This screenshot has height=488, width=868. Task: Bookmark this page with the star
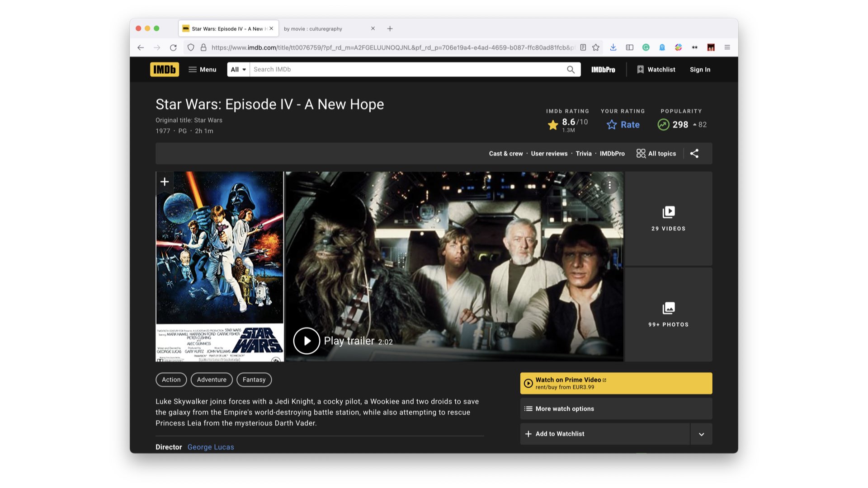click(x=596, y=47)
